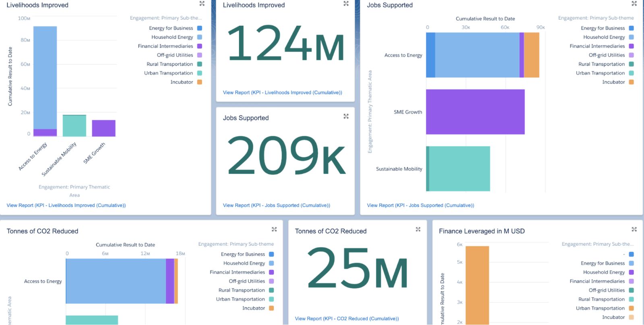The image size is (644, 325).
Task: Click the 25M Tonnes of CO2 Reduced value
Action: [x=358, y=268]
